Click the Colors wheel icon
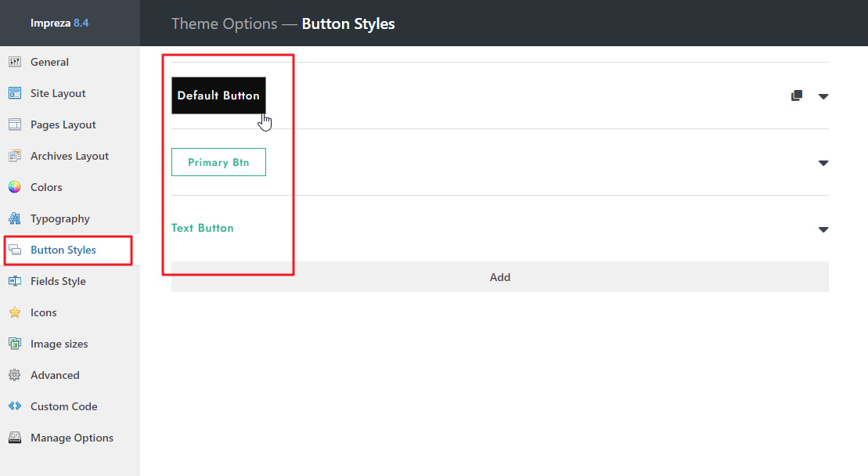 coord(15,187)
